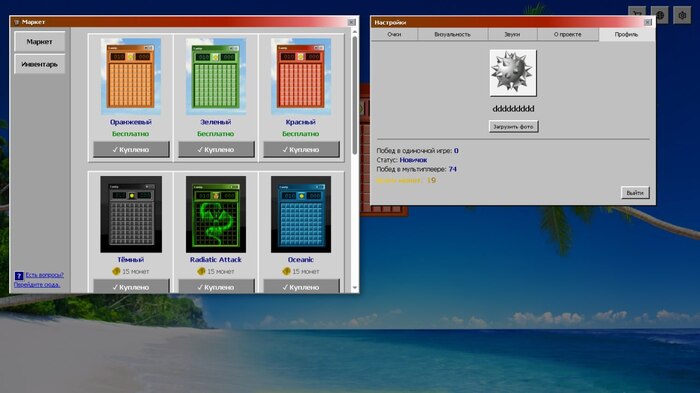The width and height of the screenshot is (700, 393).
Task: Close the Маркет window
Action: tap(351, 22)
